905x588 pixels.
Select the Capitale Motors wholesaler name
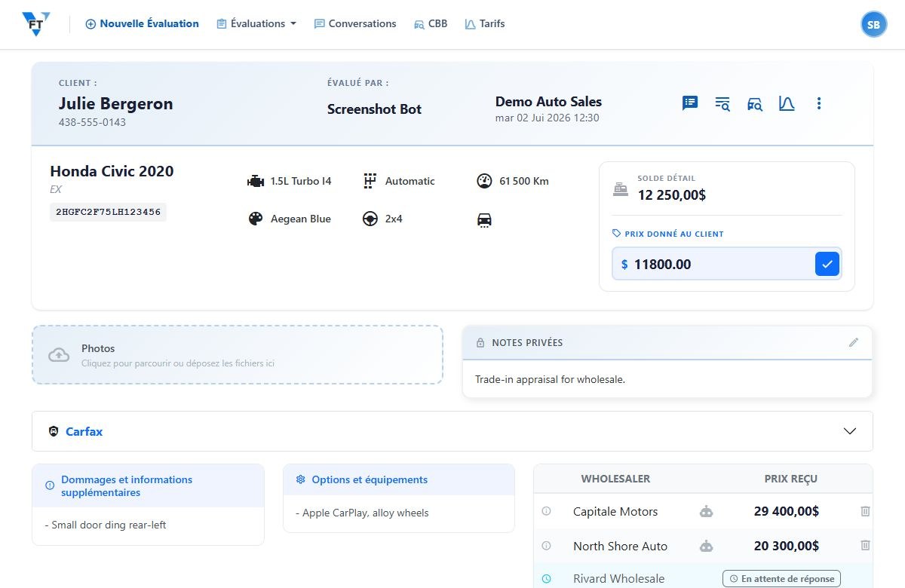[615, 512]
